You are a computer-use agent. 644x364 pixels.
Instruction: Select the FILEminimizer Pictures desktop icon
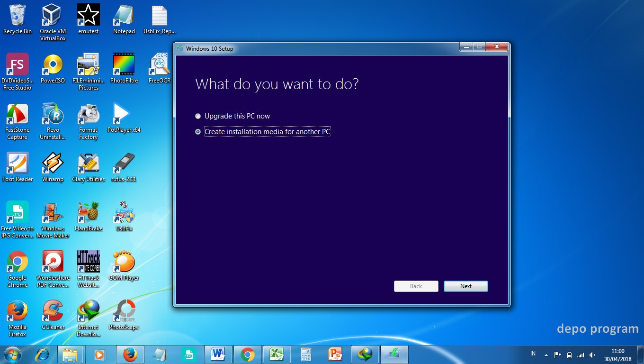tap(89, 72)
